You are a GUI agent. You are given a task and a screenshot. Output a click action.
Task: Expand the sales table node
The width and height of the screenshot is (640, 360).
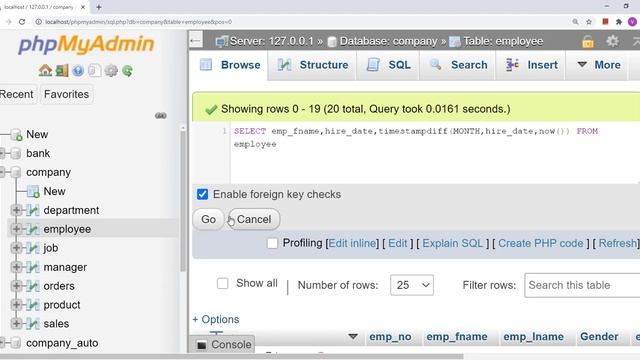16,323
